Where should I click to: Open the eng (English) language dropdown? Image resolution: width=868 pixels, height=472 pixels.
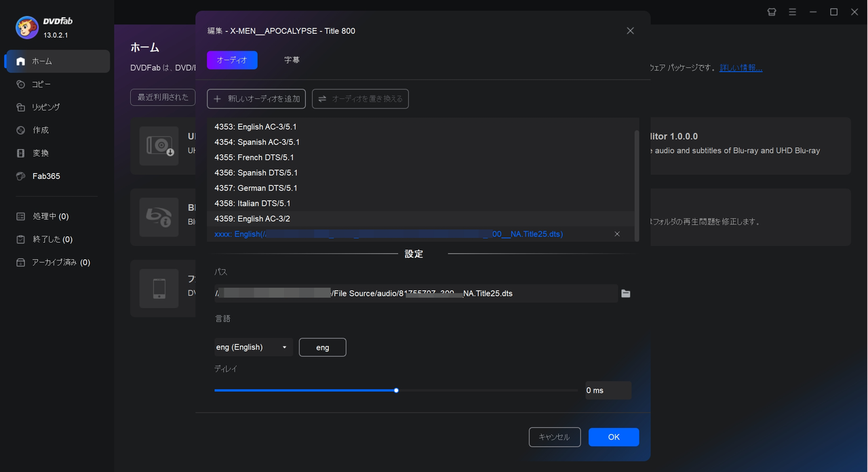pos(254,347)
